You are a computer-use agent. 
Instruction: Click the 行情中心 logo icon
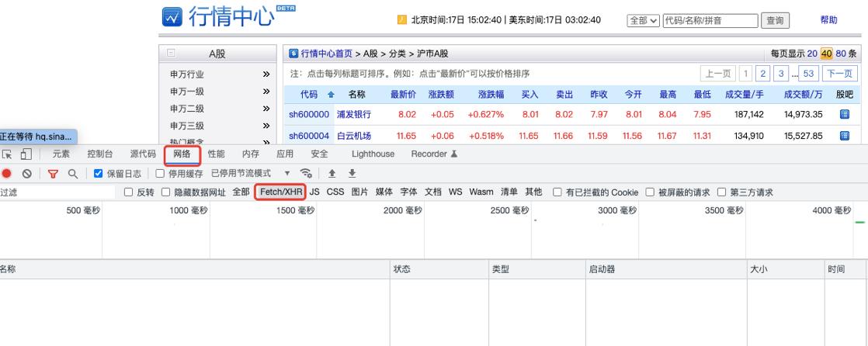click(172, 16)
